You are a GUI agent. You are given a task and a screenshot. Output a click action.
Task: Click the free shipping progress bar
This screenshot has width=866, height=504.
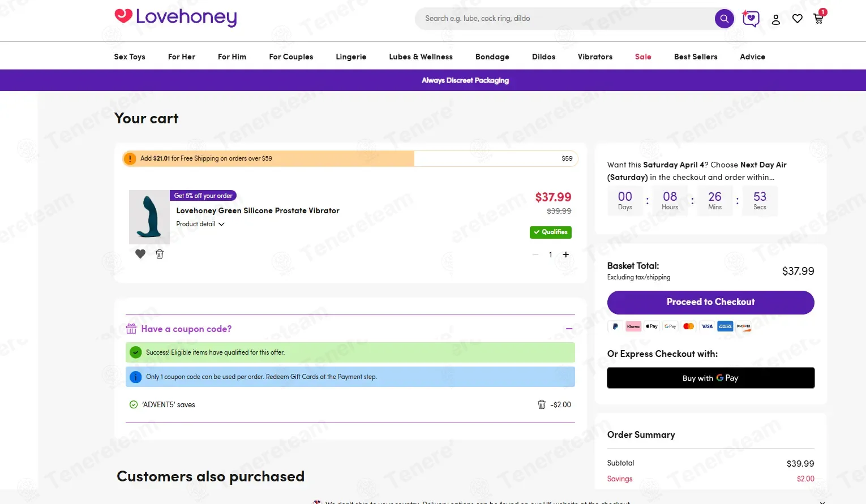350,158
